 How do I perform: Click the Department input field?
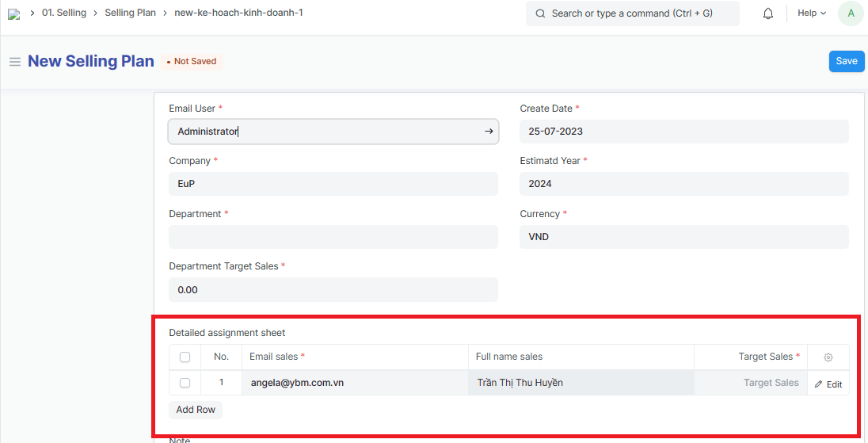click(x=333, y=237)
